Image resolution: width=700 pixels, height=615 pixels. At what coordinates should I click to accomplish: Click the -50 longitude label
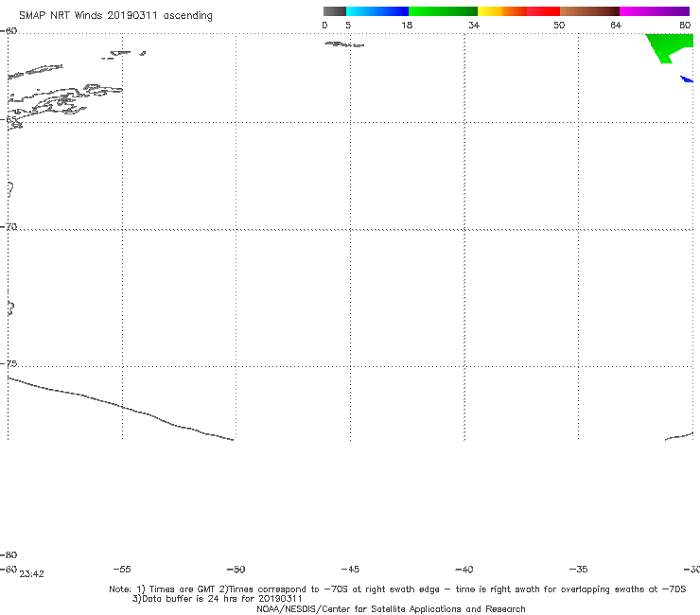pos(236,569)
